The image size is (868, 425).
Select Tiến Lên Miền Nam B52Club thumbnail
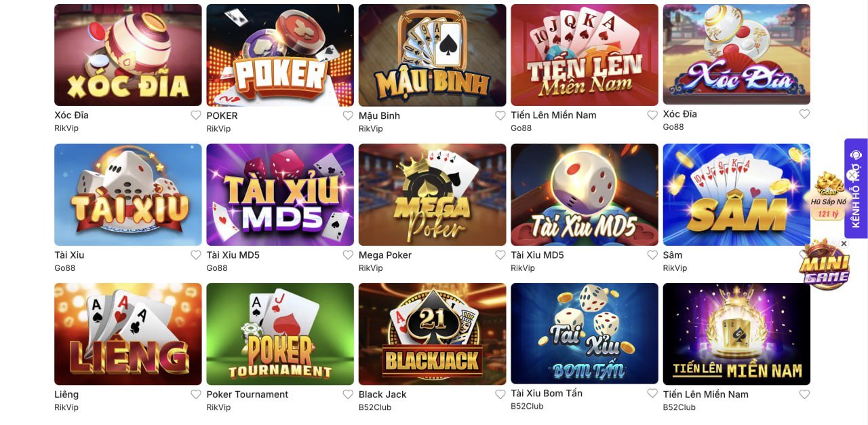point(736,334)
